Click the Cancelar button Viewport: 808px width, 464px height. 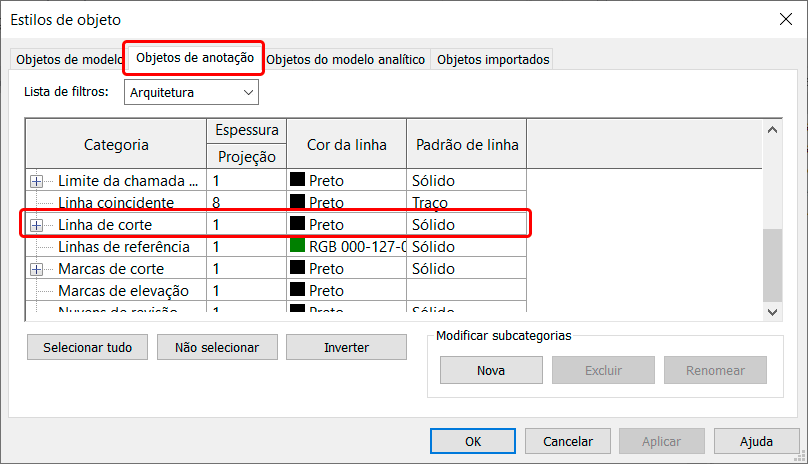568,441
